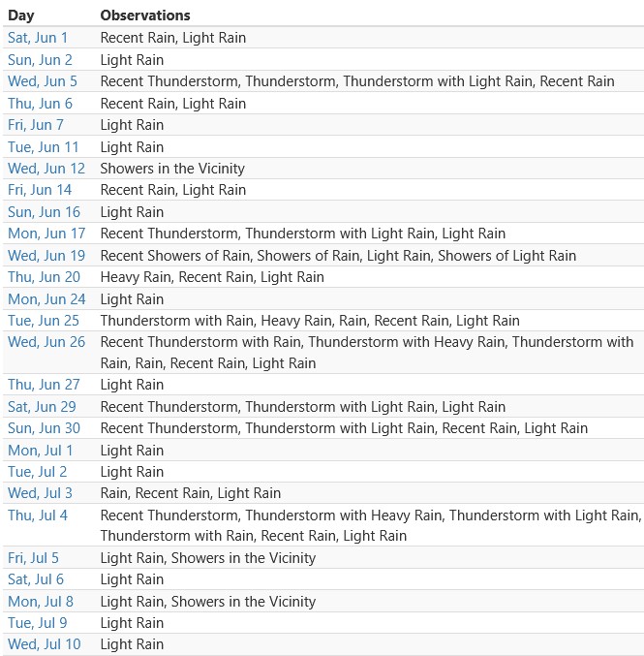Click the Wed, Jun 5 date link
The image size is (644, 656).
point(43,81)
